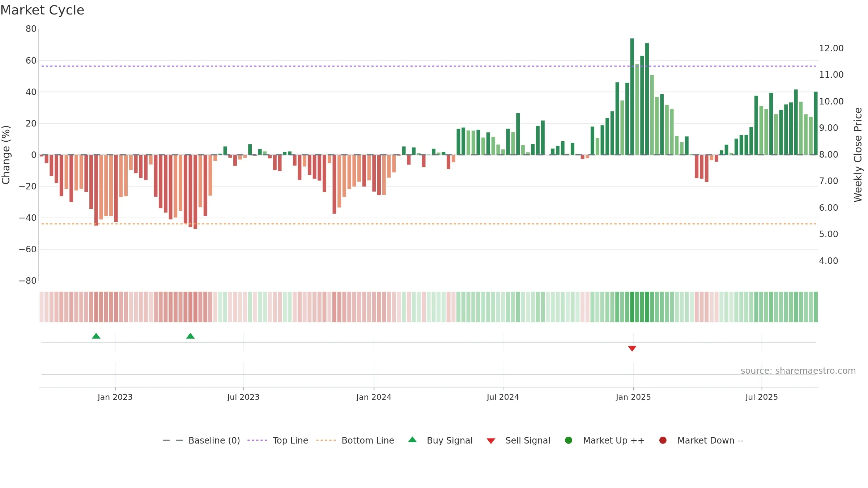
Task: Click the green Market Up circle in legend
Action: (569, 440)
